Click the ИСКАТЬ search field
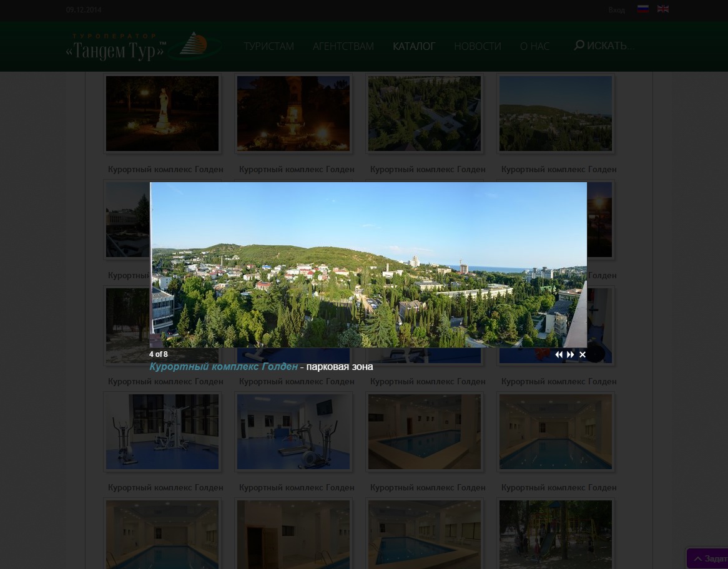 coord(611,46)
